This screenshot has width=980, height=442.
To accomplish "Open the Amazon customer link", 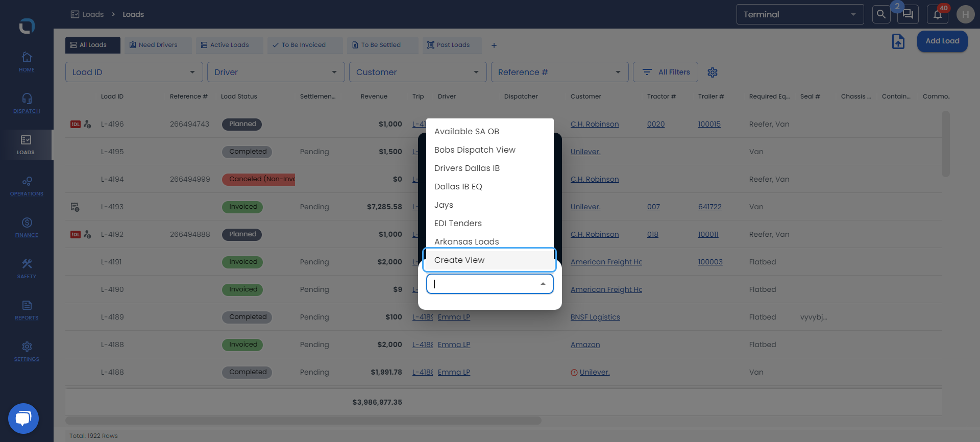I will pos(585,345).
